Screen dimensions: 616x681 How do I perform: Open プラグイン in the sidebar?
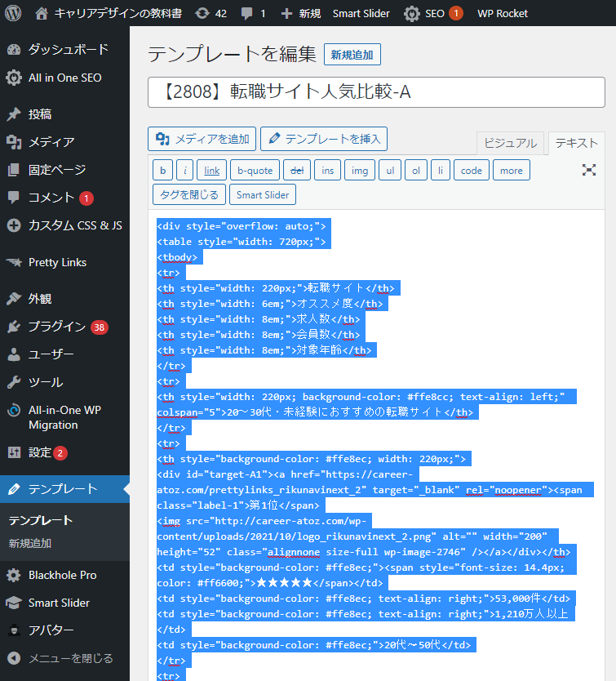tap(57, 327)
